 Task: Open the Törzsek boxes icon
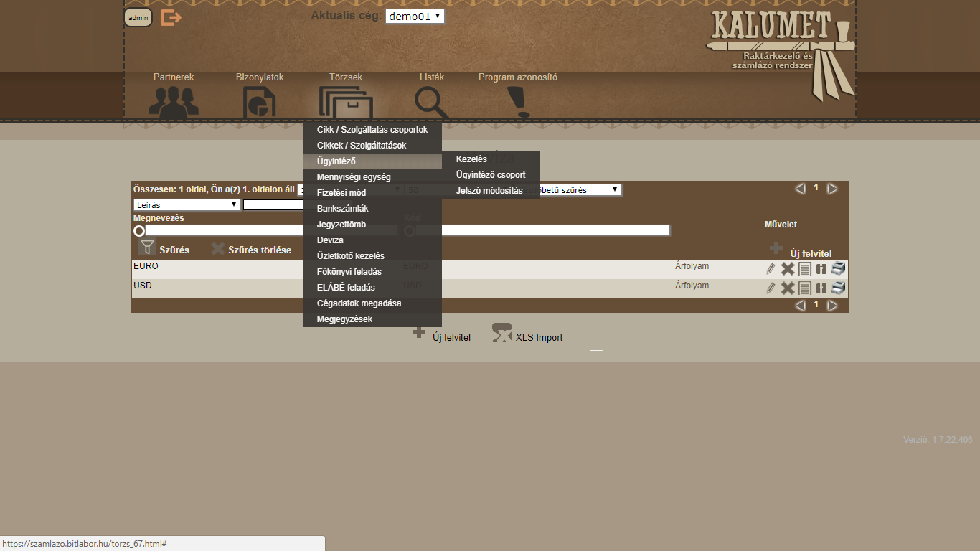pos(346,103)
